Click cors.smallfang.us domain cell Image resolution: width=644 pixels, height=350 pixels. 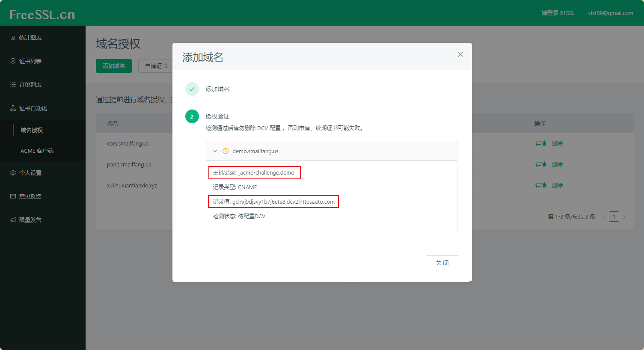(x=128, y=143)
